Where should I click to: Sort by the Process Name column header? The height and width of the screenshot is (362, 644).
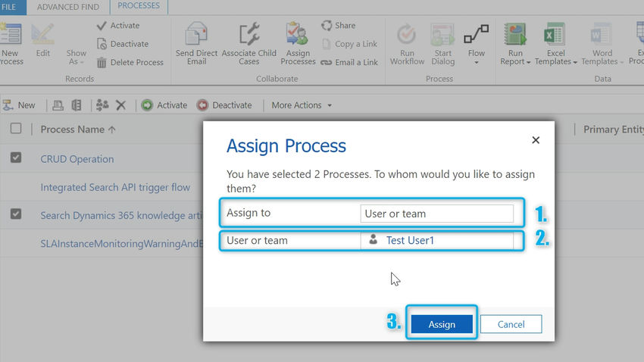coord(78,130)
